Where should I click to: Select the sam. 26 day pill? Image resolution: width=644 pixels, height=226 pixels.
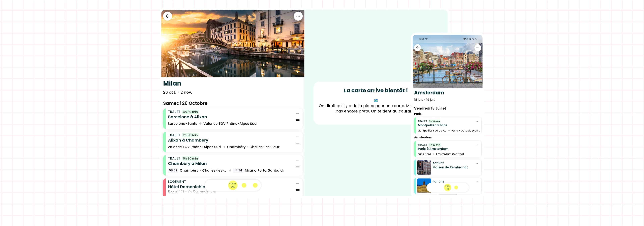point(232,185)
